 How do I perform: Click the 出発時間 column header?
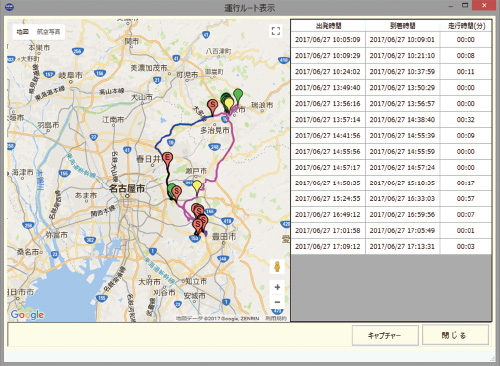coord(328,26)
